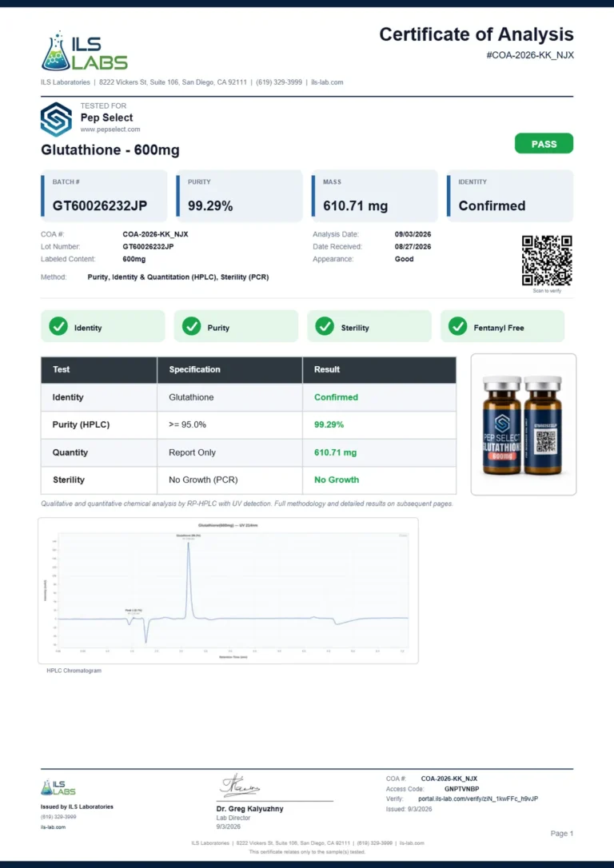Select the 99.29% purity card value

(210, 206)
